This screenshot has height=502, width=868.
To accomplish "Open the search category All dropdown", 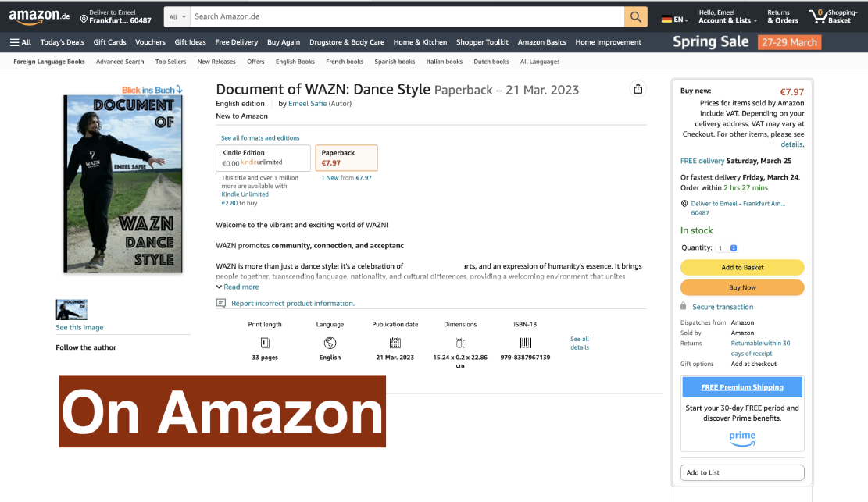I will coord(177,16).
